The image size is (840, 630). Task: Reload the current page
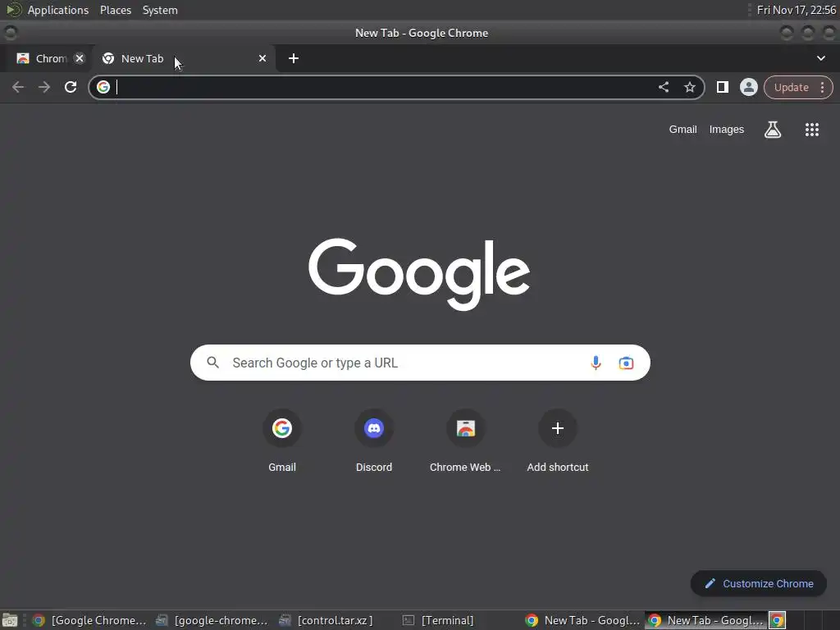[71, 87]
